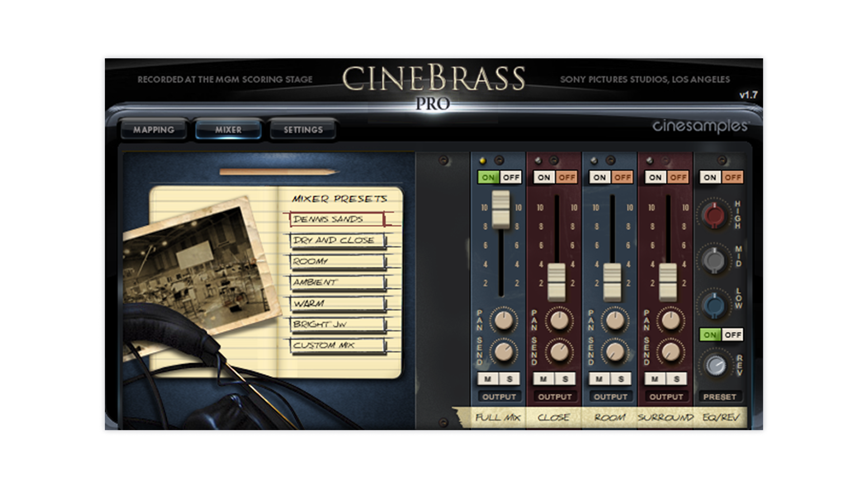
Task: Click the MID EQ gray knob
Action: [x=714, y=260]
